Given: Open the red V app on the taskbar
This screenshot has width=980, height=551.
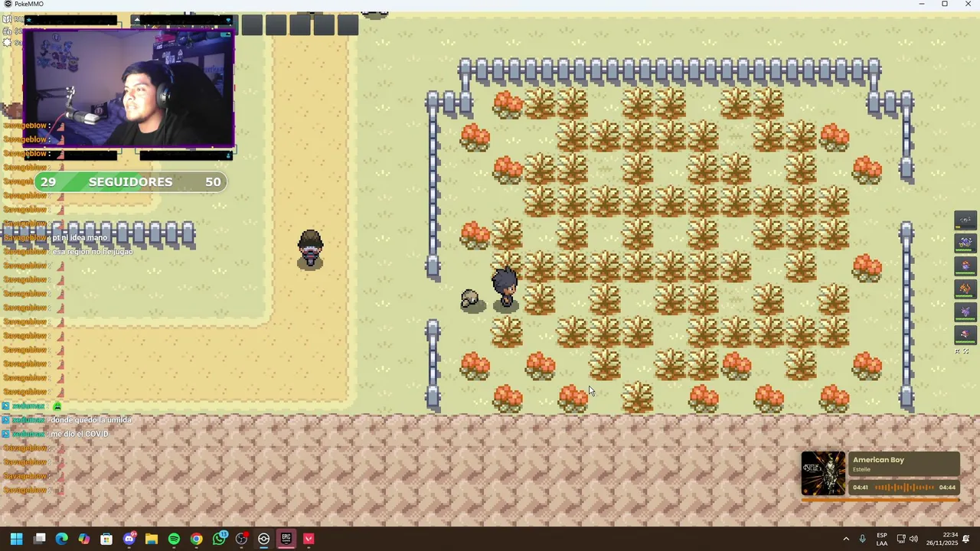Looking at the screenshot, I should [309, 539].
